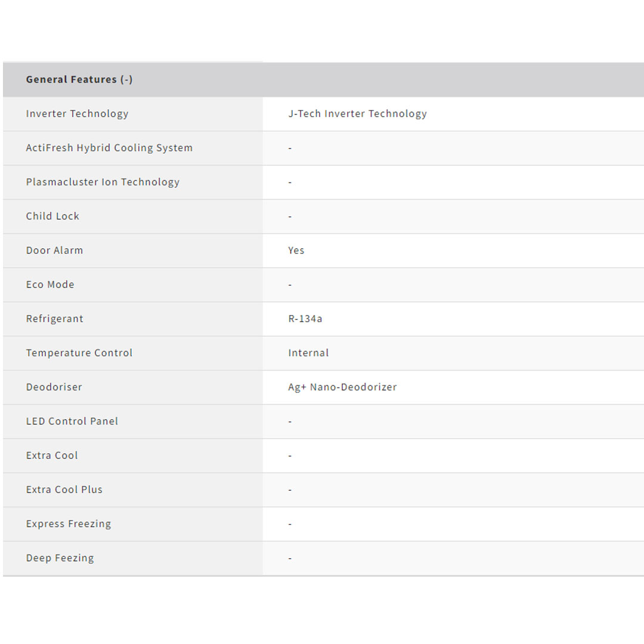Click the Extra Cool row label
The height and width of the screenshot is (644, 644).
pyautogui.click(x=52, y=456)
